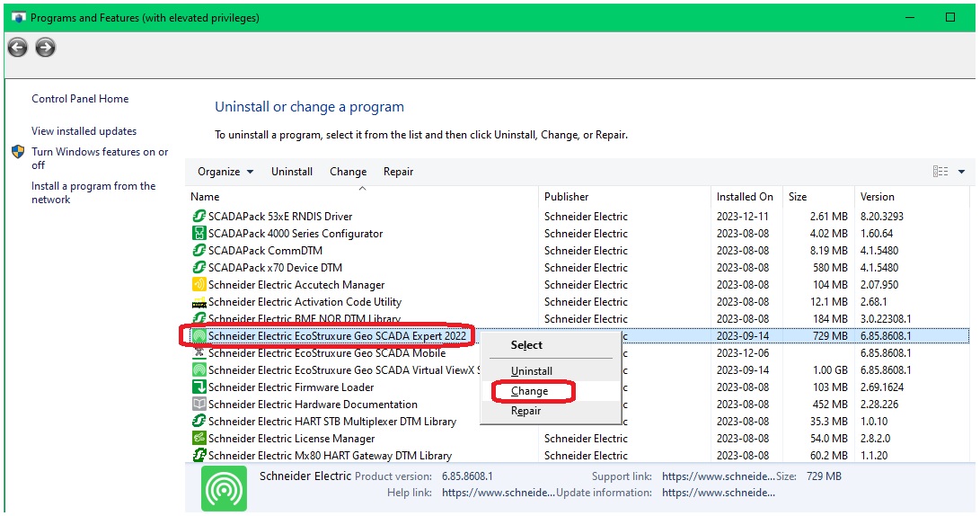Image resolution: width=980 pixels, height=516 pixels.
Task: Open the Support link URL in details pane
Action: click(718, 476)
